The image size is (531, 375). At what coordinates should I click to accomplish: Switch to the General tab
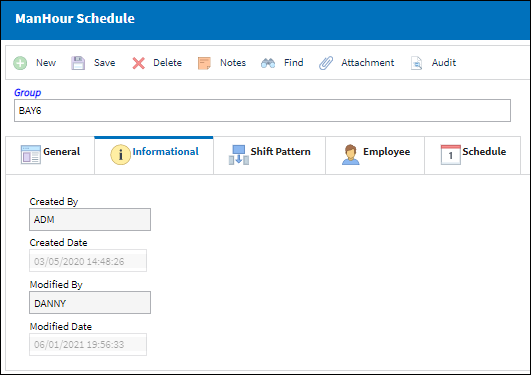click(50, 155)
